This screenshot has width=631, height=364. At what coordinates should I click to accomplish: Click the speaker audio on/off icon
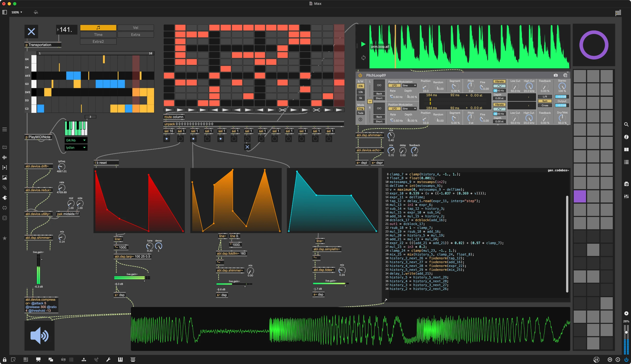point(39,335)
